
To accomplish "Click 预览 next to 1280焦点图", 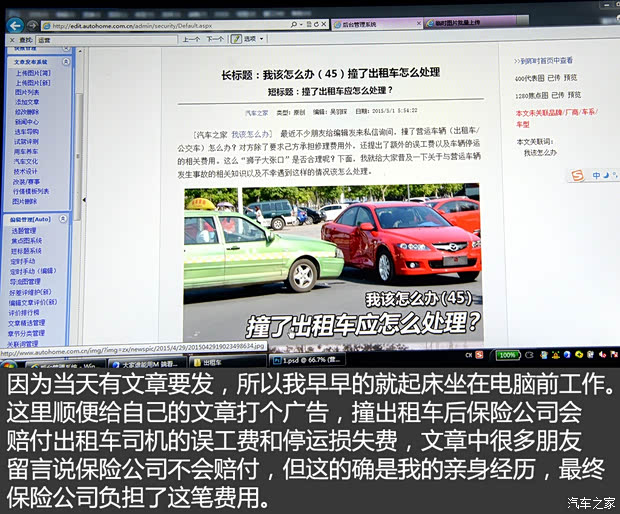I will tap(574, 94).
